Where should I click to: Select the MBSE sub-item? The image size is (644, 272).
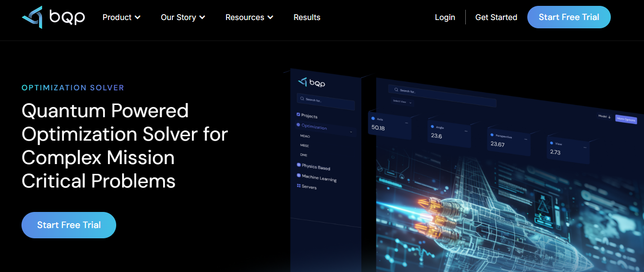tap(305, 146)
